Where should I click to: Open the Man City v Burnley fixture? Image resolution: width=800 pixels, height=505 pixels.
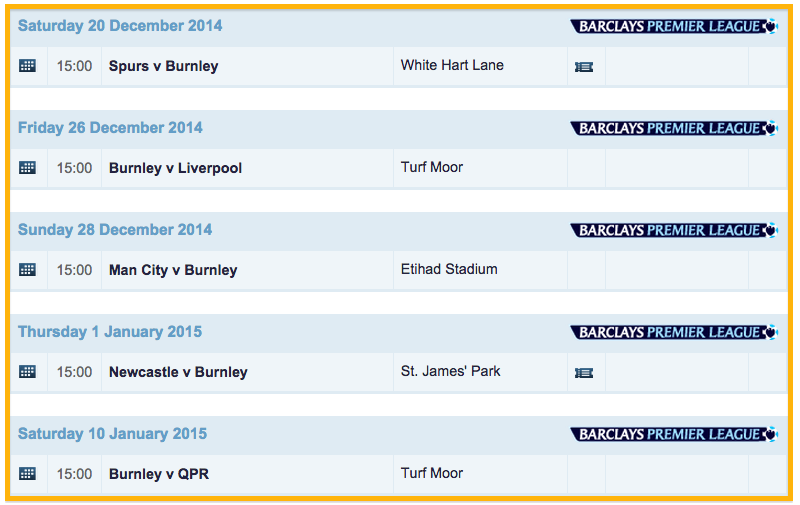[x=173, y=270]
